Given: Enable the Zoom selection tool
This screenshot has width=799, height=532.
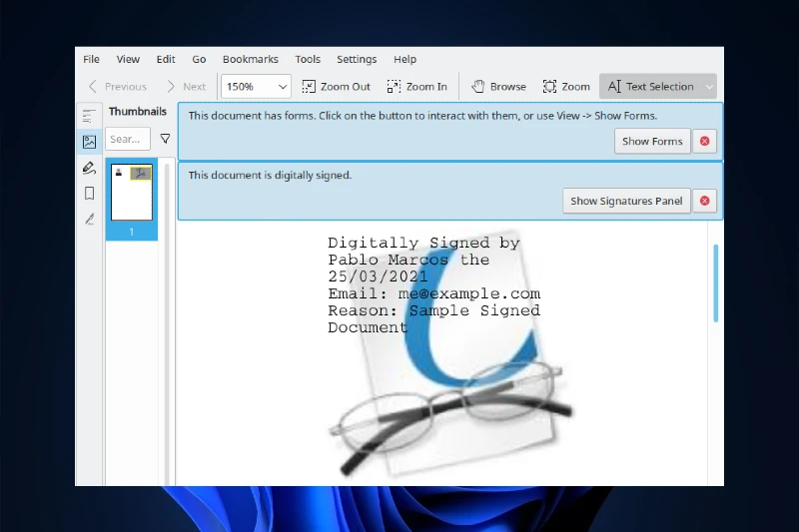Looking at the screenshot, I should tap(566, 87).
